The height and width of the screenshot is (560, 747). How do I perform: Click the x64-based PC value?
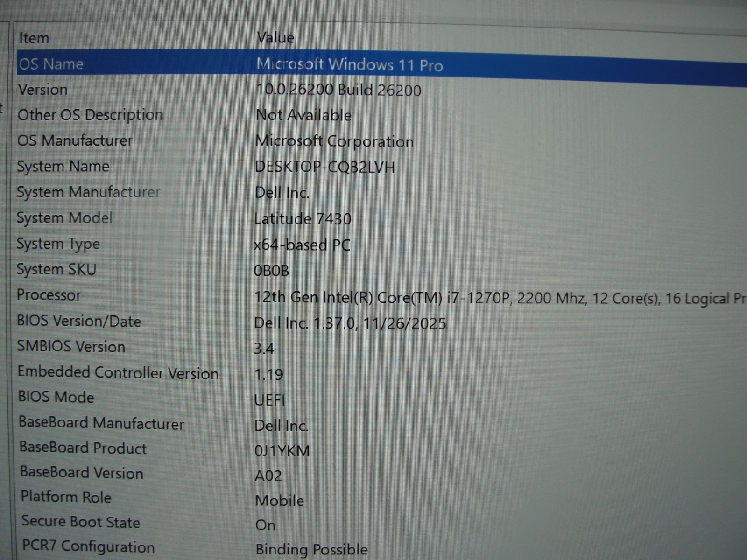302,245
